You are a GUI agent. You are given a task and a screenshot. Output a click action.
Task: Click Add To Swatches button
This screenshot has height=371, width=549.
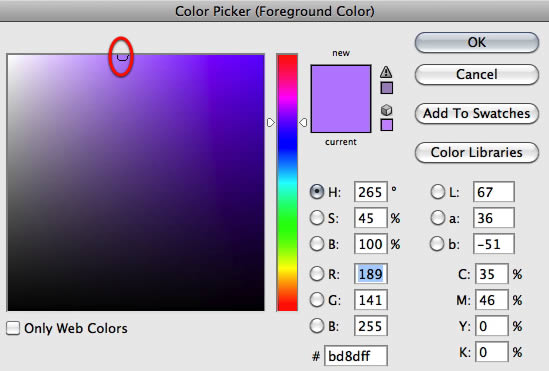point(477,113)
